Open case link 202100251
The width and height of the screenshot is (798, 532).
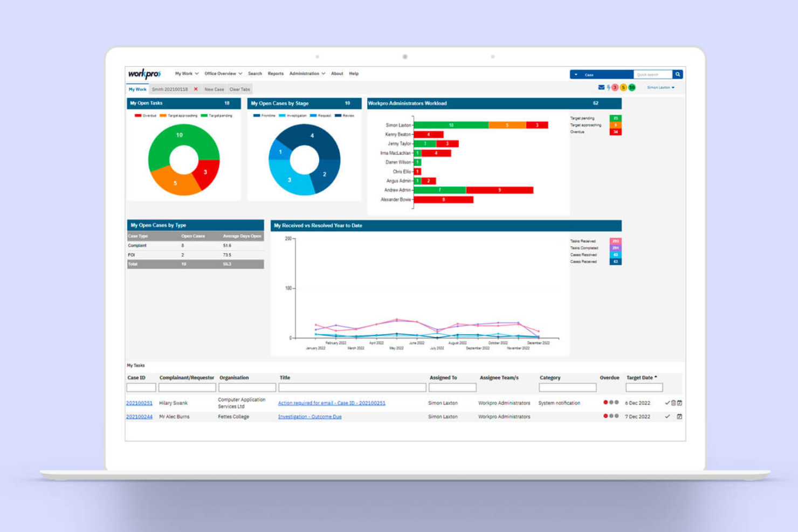139,403
